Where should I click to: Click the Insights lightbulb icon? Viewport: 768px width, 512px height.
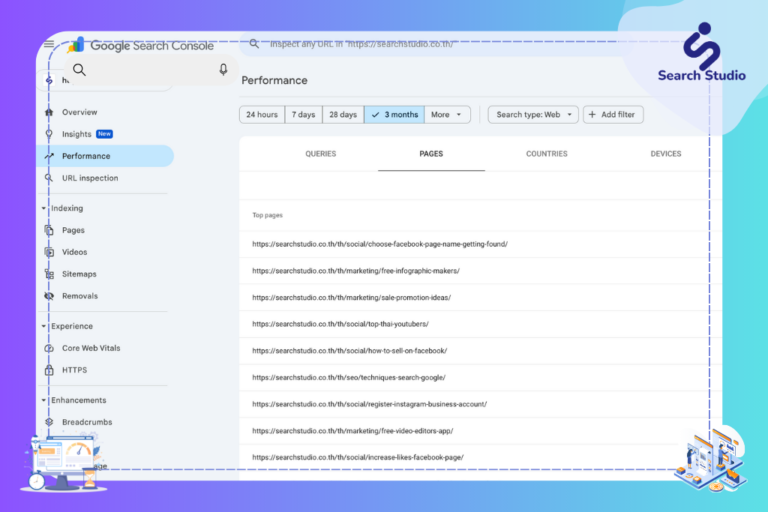point(49,134)
